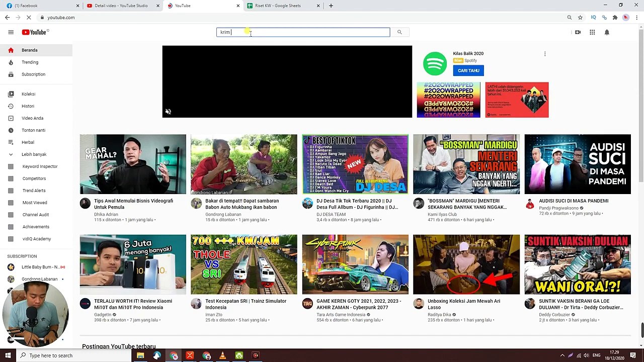644x362 pixels.
Task: Open the Chrome three-dot menu
Action: point(636,18)
